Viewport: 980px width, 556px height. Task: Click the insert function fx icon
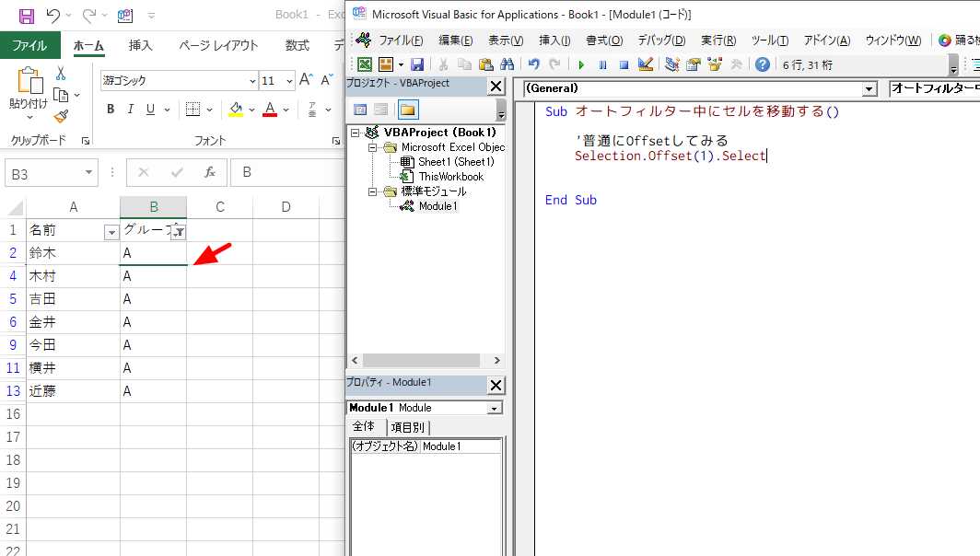(210, 172)
